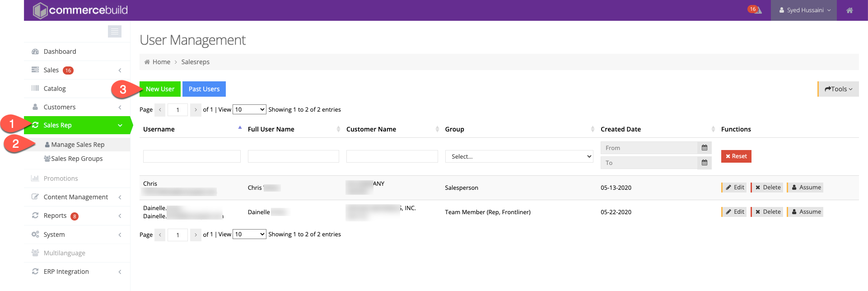The height and width of the screenshot is (291, 868).
Task: Open the Syed Hussaini user dropdown
Action: pyautogui.click(x=805, y=10)
